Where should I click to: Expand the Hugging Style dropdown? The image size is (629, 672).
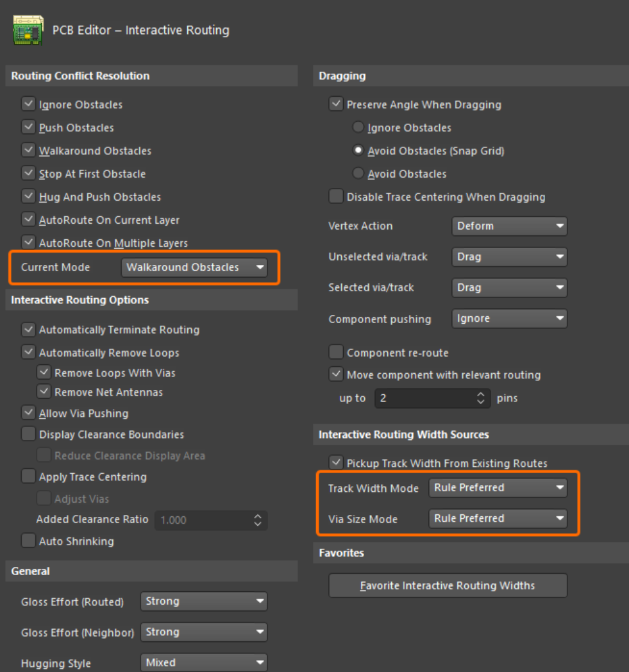[203, 662]
